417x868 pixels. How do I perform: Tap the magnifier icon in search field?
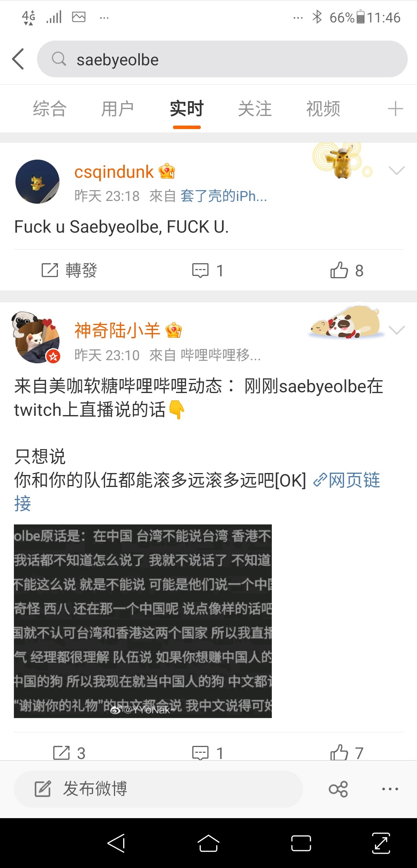(x=59, y=59)
